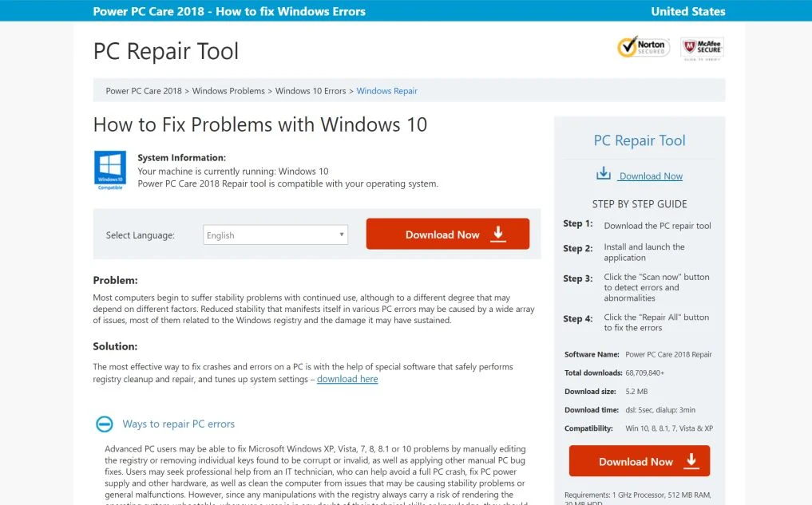Screen dimensions: 812x505
Task: Click the 'Solution:' heading
Action: [115, 347]
